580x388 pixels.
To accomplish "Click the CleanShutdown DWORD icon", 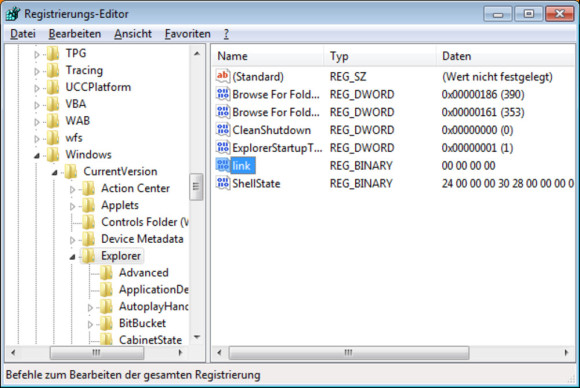I will 223,130.
